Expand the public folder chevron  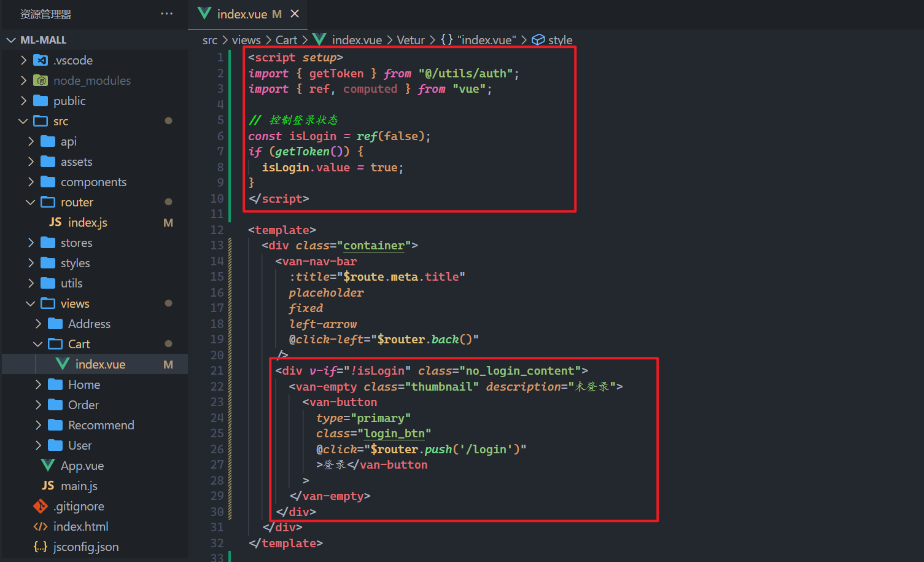click(x=23, y=101)
